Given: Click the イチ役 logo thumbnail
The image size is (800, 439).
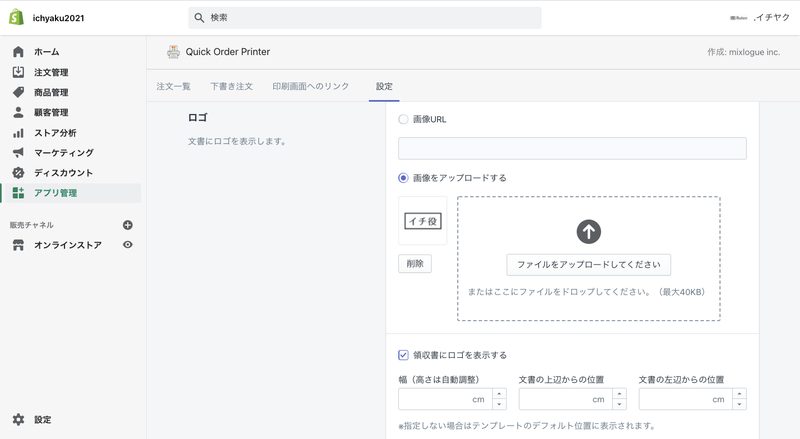Looking at the screenshot, I should [422, 221].
